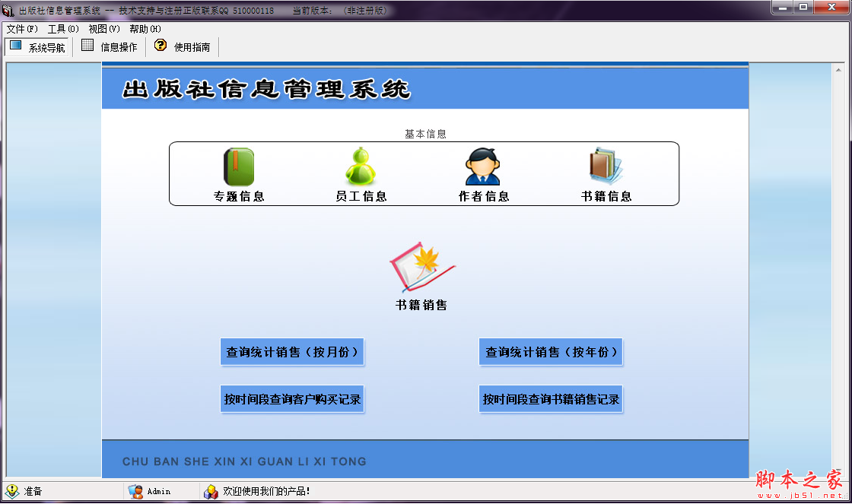This screenshot has width=852, height=504.
Task: Click the 准备 status bar icon
Action: click(12, 492)
